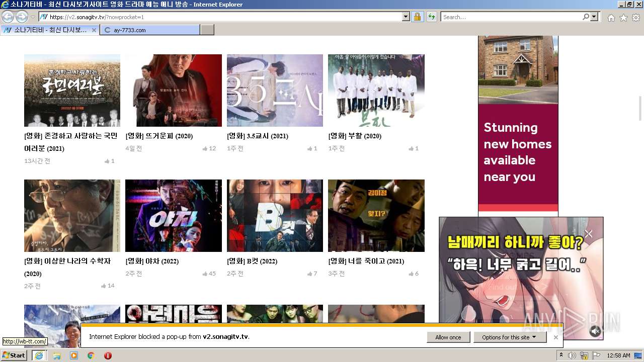644x362 pixels.
Task: Click Allow once for the pop-up
Action: (x=448, y=337)
